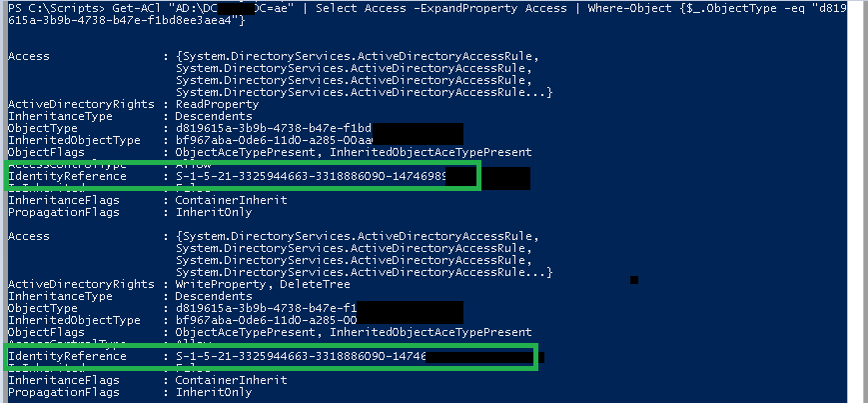Click the SID ending in 14746989

(x=311, y=176)
